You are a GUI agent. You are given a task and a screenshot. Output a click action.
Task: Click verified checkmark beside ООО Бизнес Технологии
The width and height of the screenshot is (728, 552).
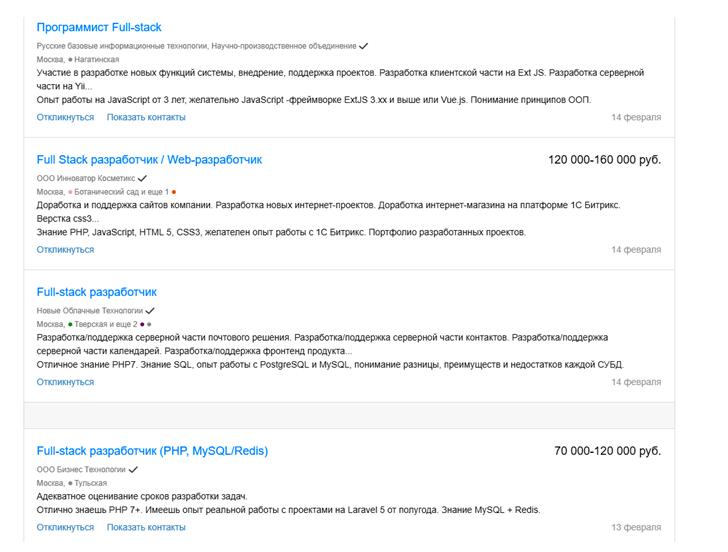(x=133, y=469)
